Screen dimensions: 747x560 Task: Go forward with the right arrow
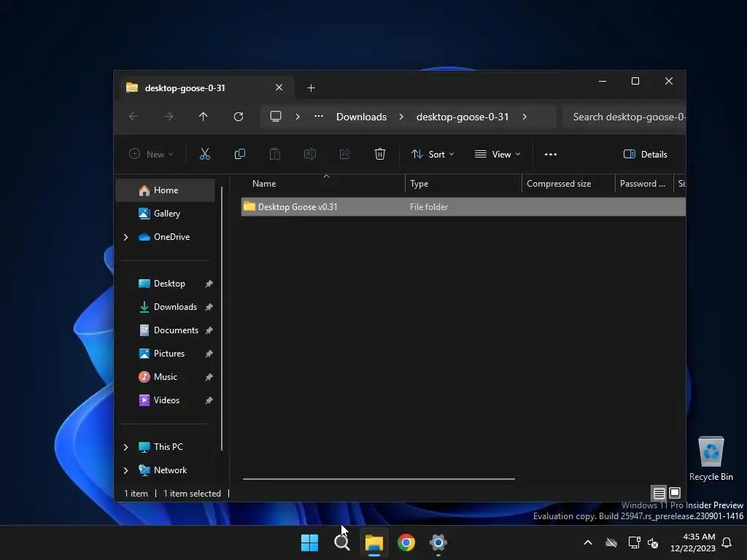[169, 117]
